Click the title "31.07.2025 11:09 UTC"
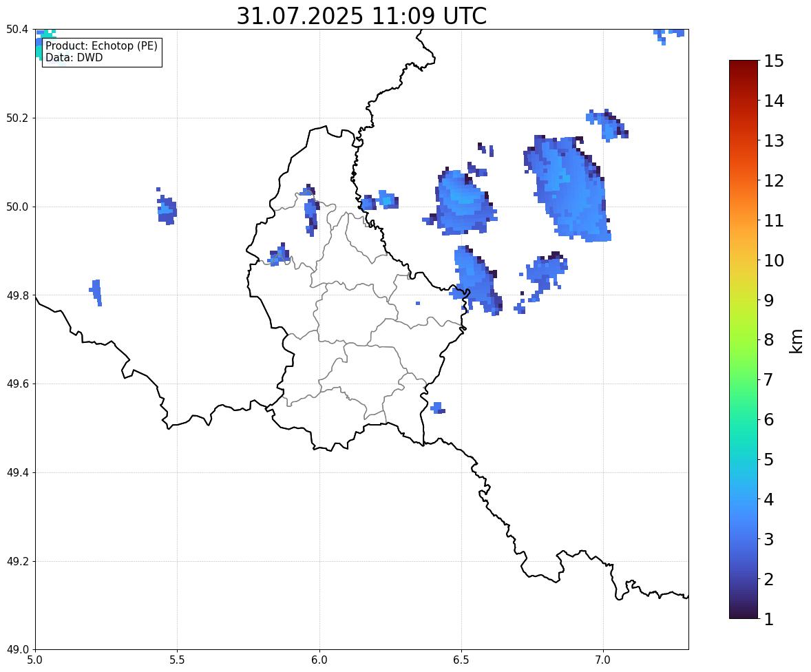Screen dimensions: 811x672 [361, 16]
